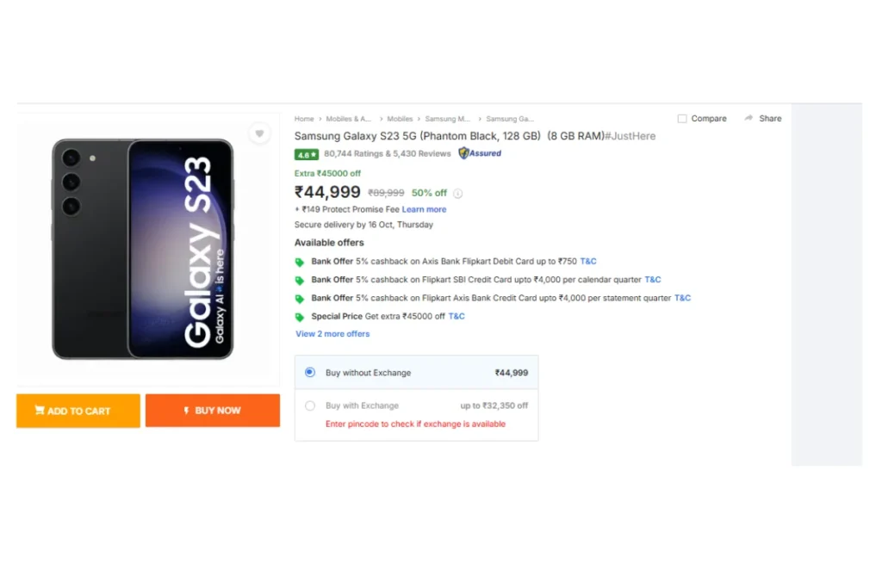Screen dimensions: 882x588
Task: Tick the Compare checkbox
Action: (x=682, y=119)
